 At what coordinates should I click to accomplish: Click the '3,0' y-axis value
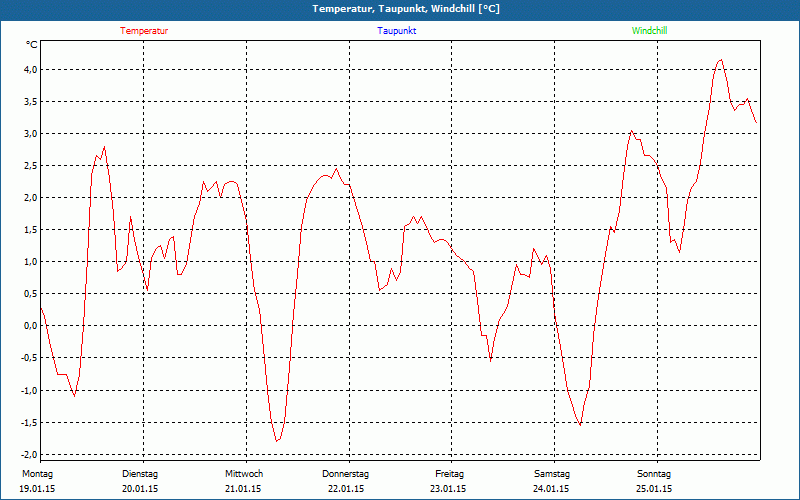[x=31, y=134]
